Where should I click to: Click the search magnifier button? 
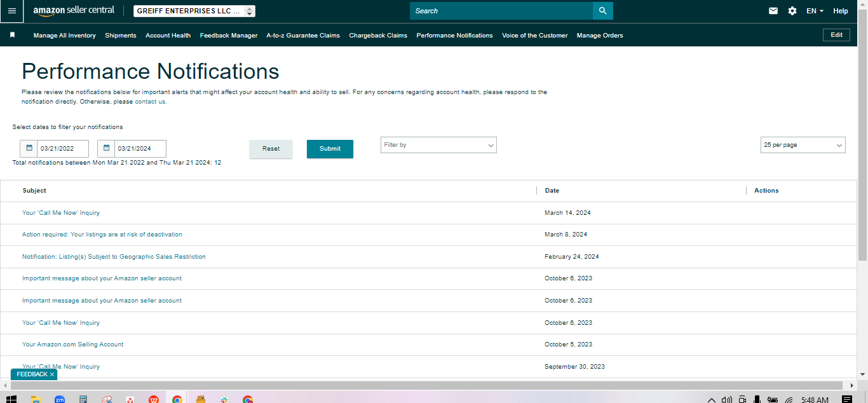pos(603,11)
